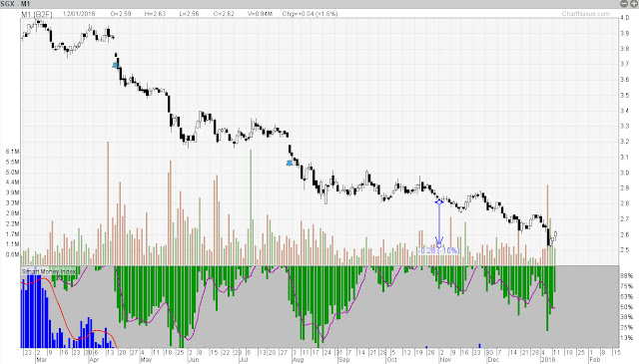Click the blue triangle marker in early August

click(290, 163)
